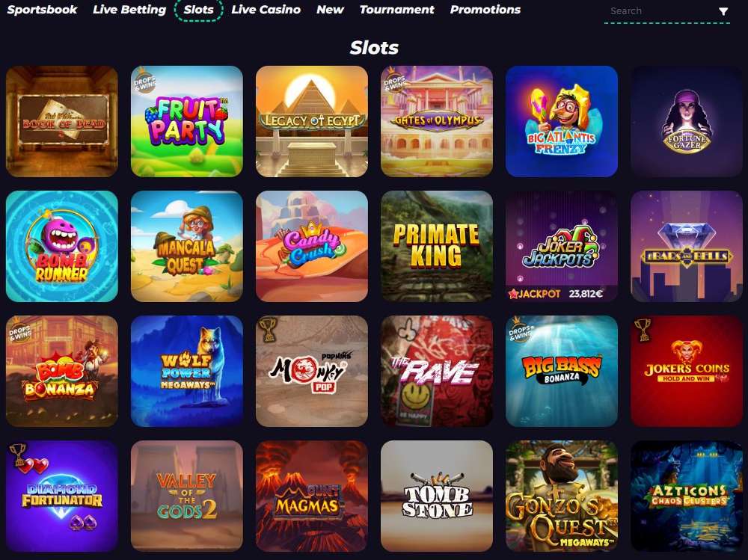Open the Book of Dead game tile
748x560 pixels.
pyautogui.click(x=61, y=121)
